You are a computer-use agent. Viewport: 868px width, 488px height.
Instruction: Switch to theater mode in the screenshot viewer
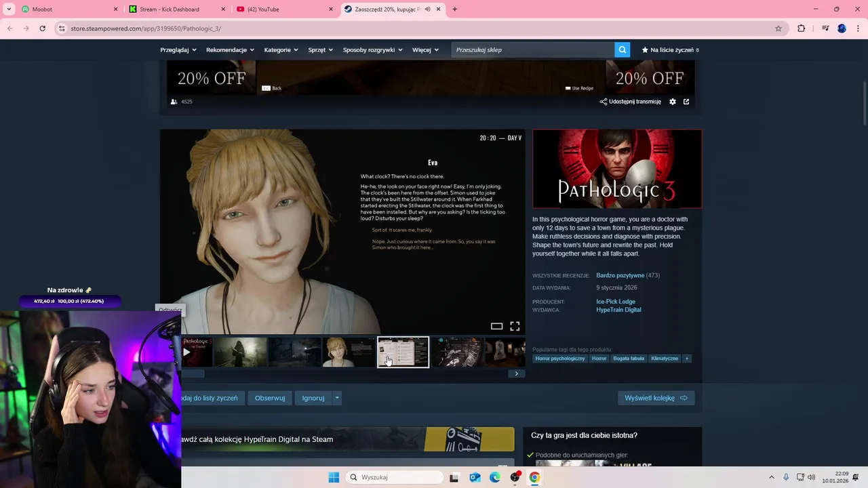496,326
